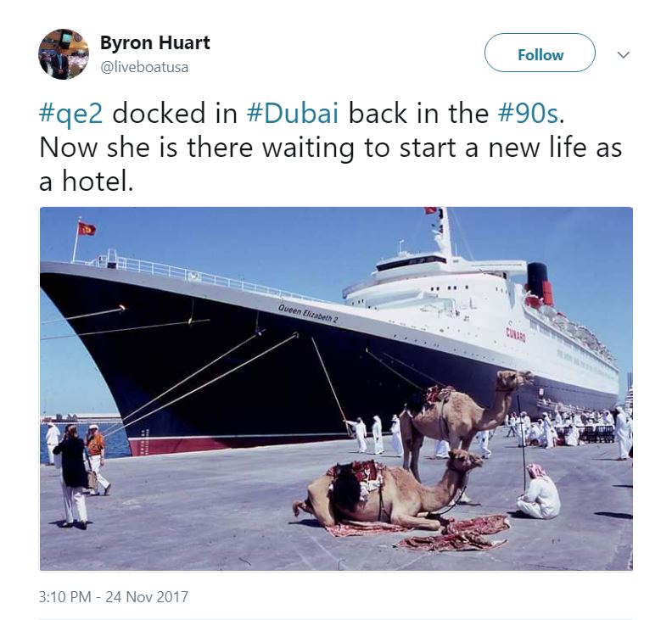Image resolution: width=672 pixels, height=620 pixels.
Task: Follow Byron Huart's account
Action: (540, 53)
